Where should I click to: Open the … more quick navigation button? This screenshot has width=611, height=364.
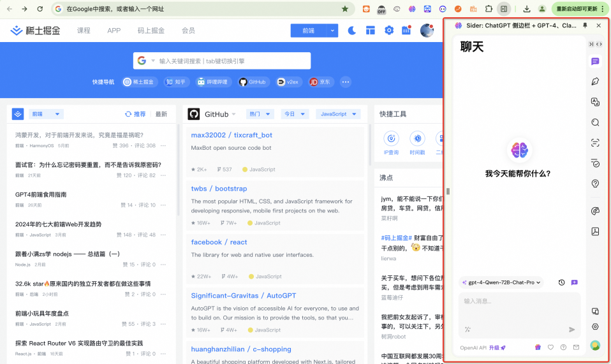[345, 82]
